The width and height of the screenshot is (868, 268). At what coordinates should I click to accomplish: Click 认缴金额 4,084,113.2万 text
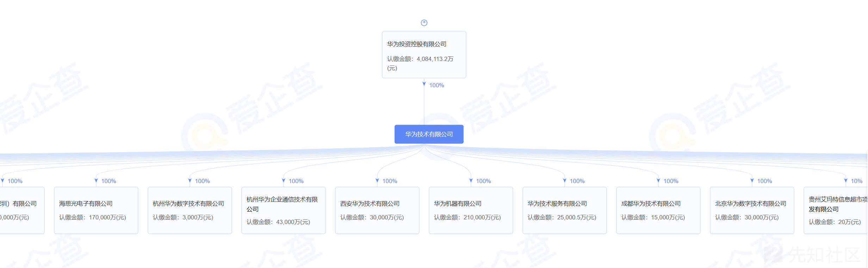tap(420, 63)
